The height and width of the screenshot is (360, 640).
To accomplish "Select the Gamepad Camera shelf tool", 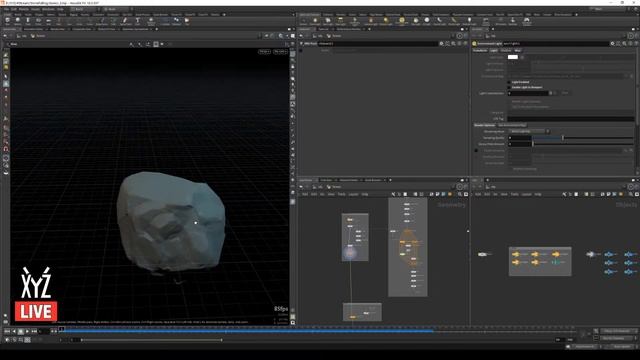I will 527,21.
